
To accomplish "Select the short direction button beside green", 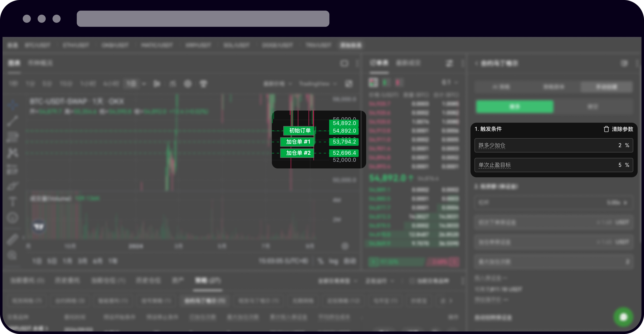I will [x=593, y=107].
